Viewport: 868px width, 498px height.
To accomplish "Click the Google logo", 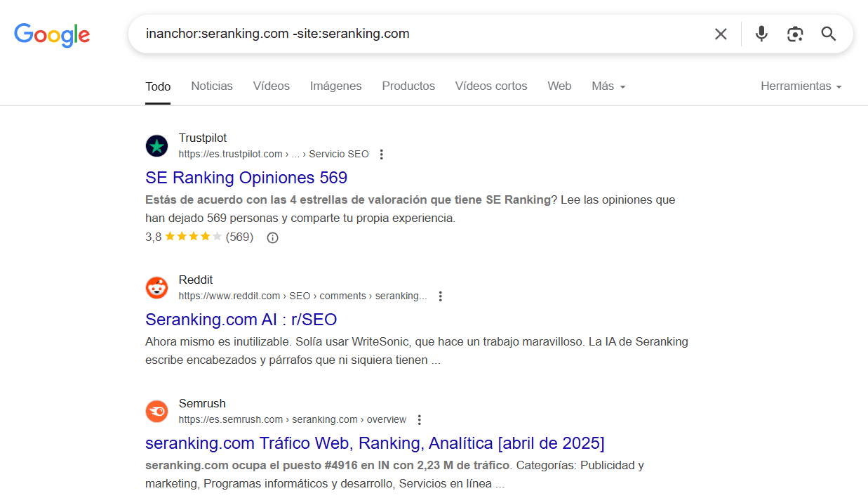I will (x=52, y=34).
